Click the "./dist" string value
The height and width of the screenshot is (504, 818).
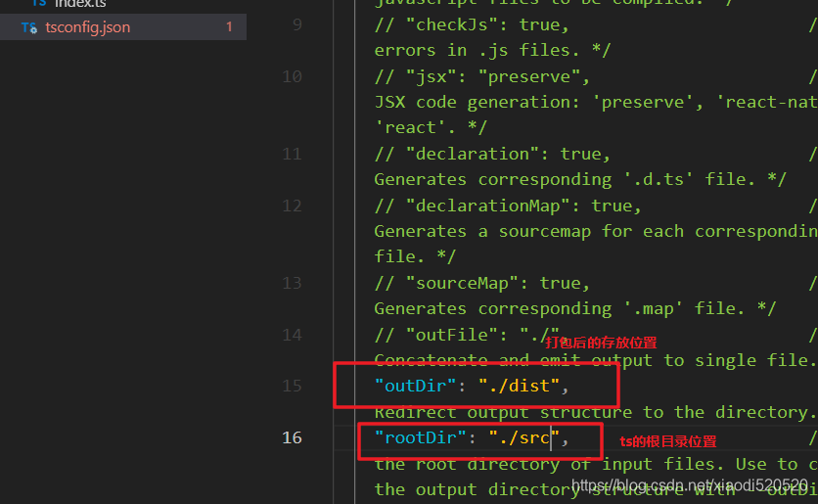519,386
